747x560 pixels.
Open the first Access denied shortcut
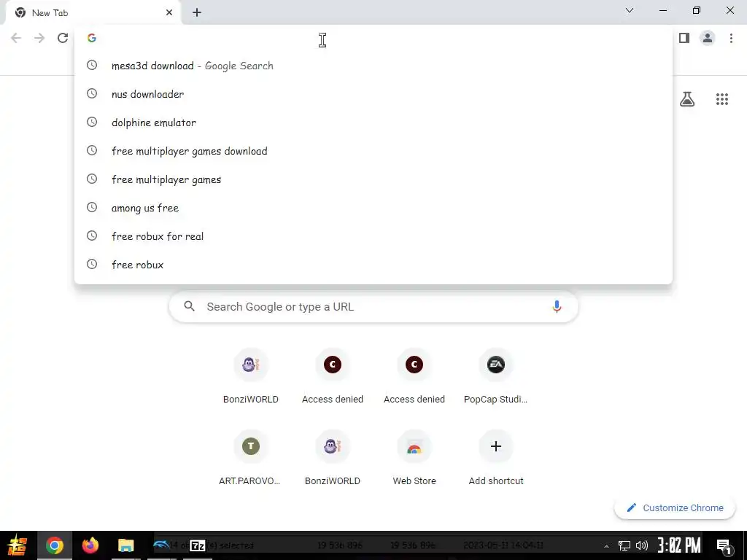[333, 376]
